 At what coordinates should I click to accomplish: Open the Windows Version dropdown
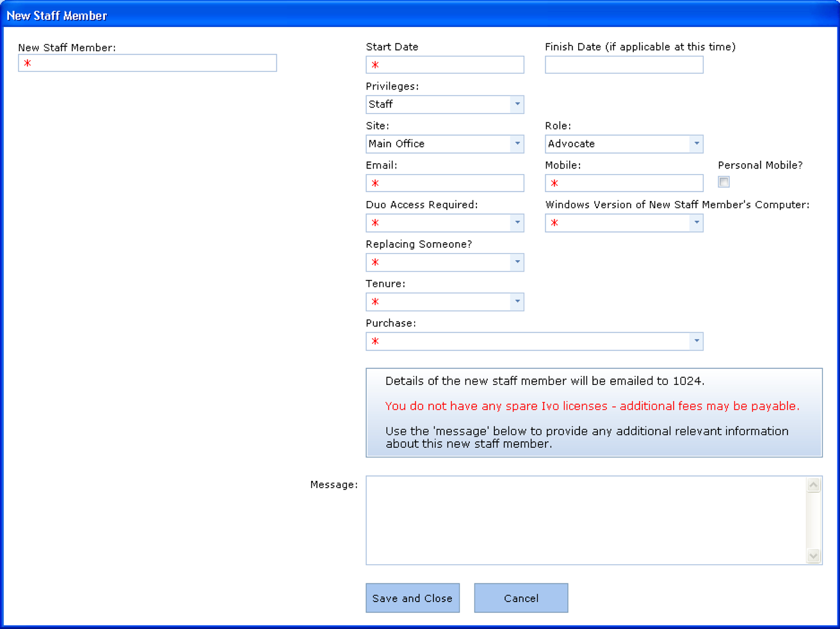pyautogui.click(x=697, y=223)
